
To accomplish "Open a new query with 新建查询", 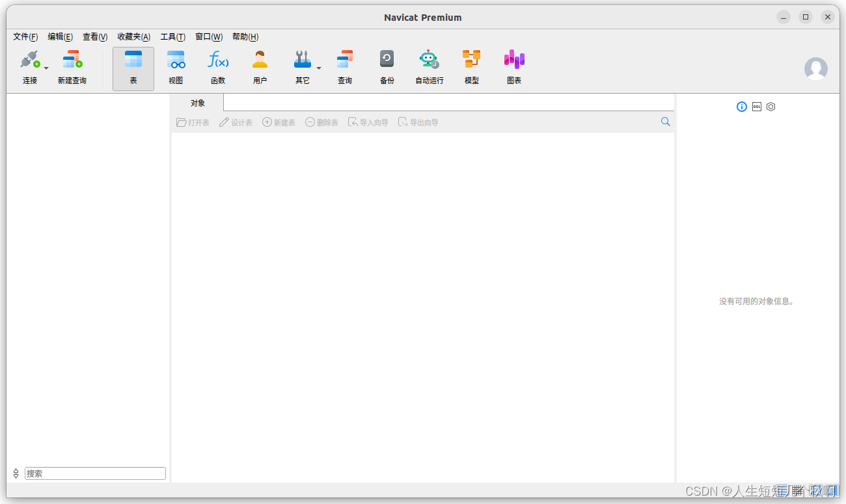I will [x=72, y=67].
